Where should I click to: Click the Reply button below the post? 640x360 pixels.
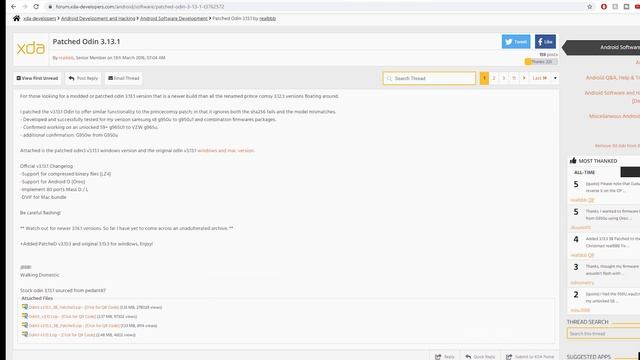pos(444,357)
